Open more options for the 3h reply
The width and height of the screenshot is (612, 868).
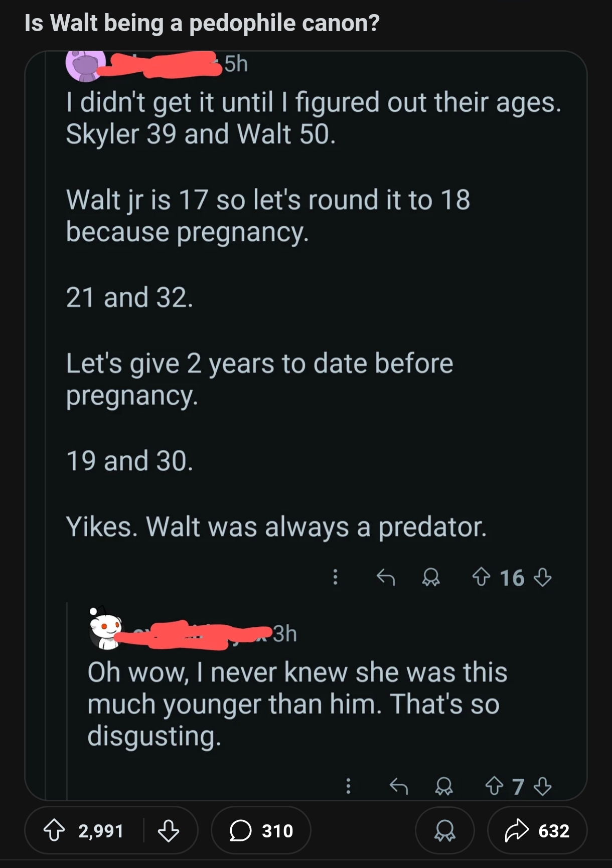(348, 786)
